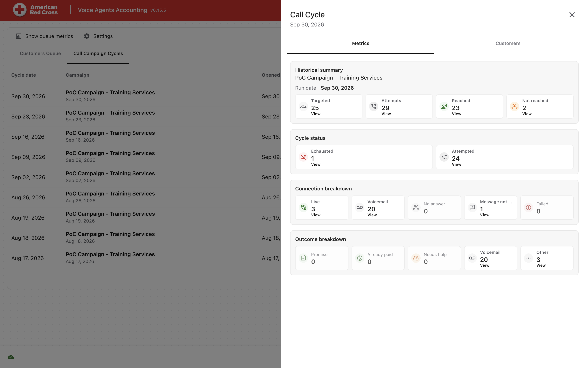This screenshot has width=588, height=368.
Task: Select the Sep 23, 2026 cycle row
Action: click(x=144, y=116)
